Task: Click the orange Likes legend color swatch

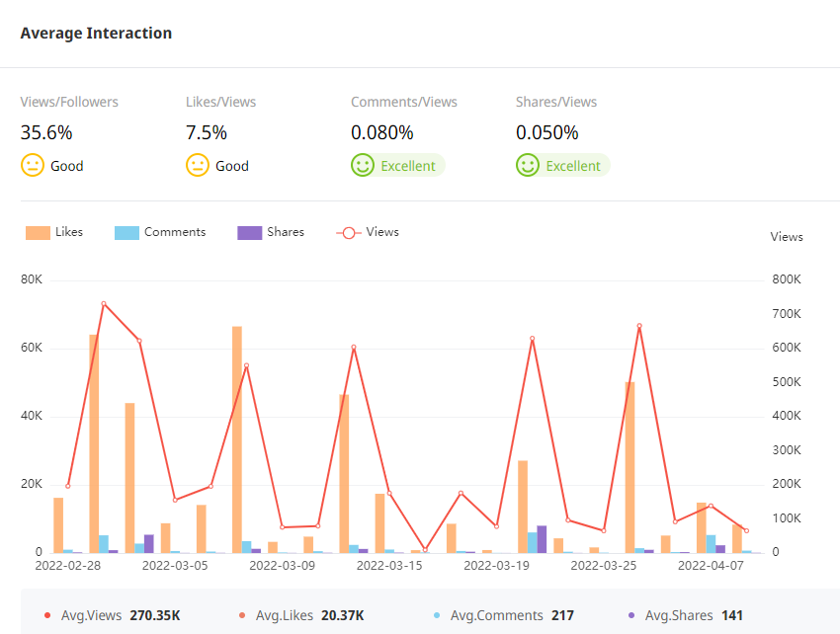Action: click(x=38, y=233)
